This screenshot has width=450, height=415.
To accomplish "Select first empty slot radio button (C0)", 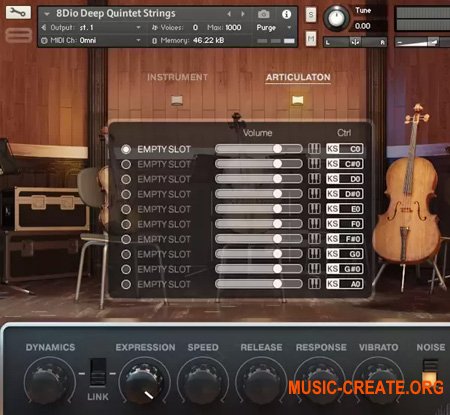I will coord(126,149).
